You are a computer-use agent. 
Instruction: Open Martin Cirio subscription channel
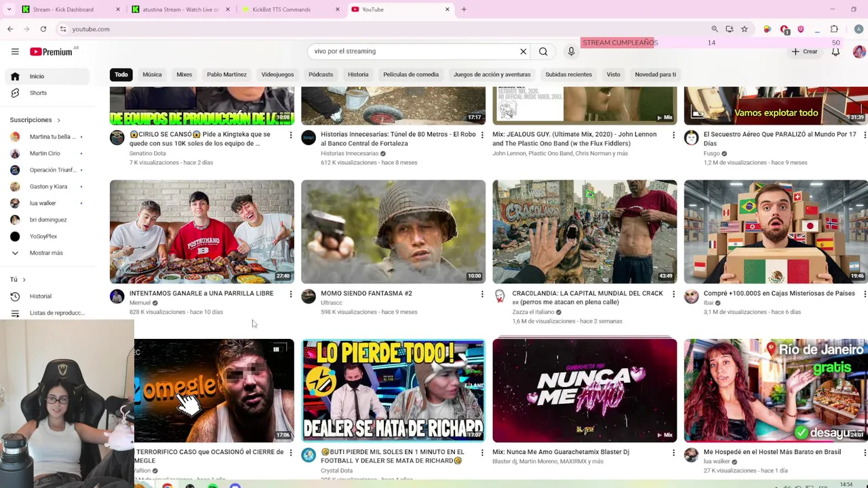(x=45, y=153)
